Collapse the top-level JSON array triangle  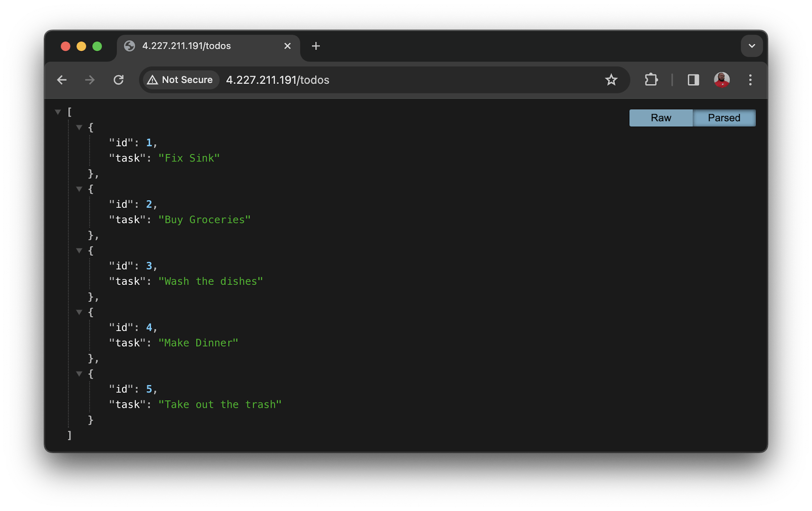pyautogui.click(x=58, y=112)
